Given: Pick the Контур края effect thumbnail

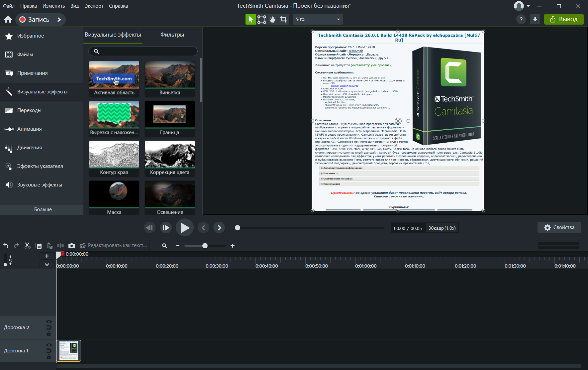Looking at the screenshot, I should [x=114, y=159].
